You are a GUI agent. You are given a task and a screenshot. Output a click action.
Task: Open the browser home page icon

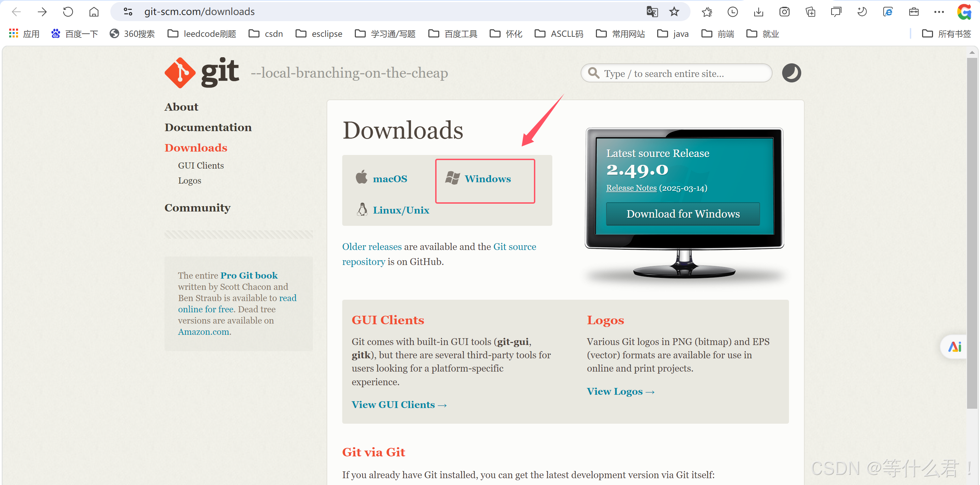click(x=94, y=12)
